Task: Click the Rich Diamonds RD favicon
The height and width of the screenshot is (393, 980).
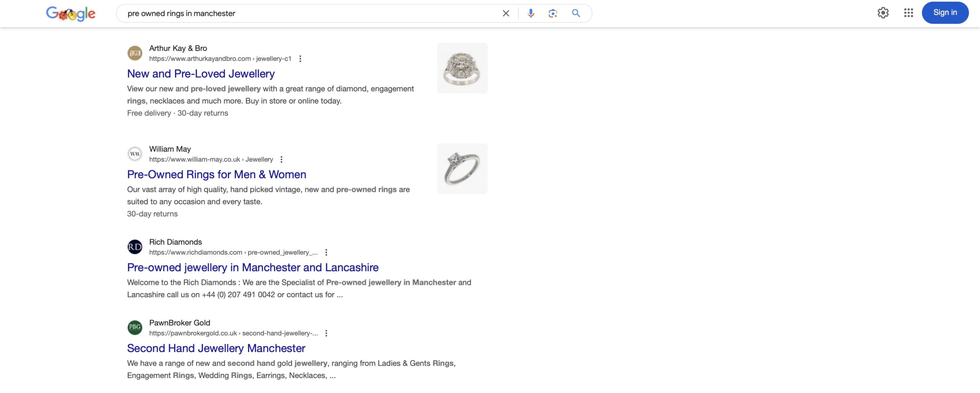Action: [x=135, y=247]
